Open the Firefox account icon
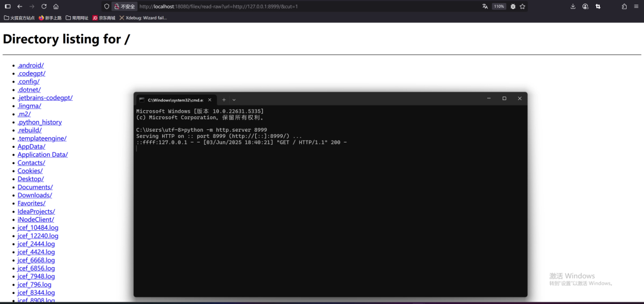Image resolution: width=644 pixels, height=304 pixels. [x=586, y=7]
